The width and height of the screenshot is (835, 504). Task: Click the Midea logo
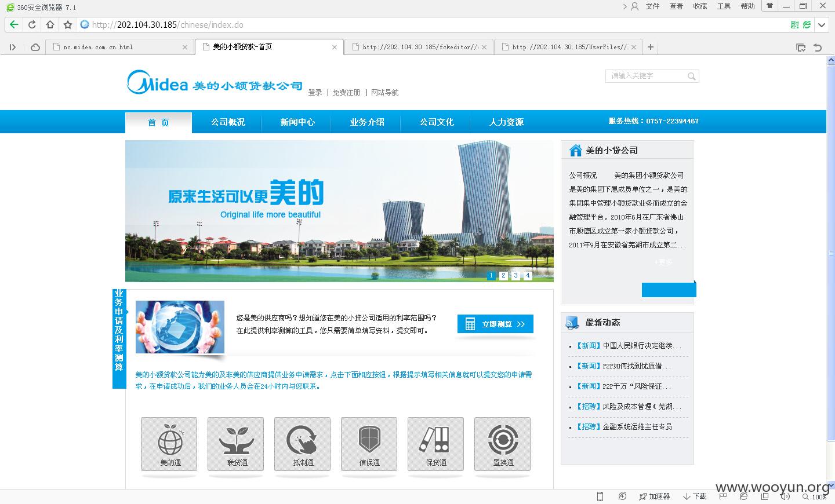coord(215,82)
